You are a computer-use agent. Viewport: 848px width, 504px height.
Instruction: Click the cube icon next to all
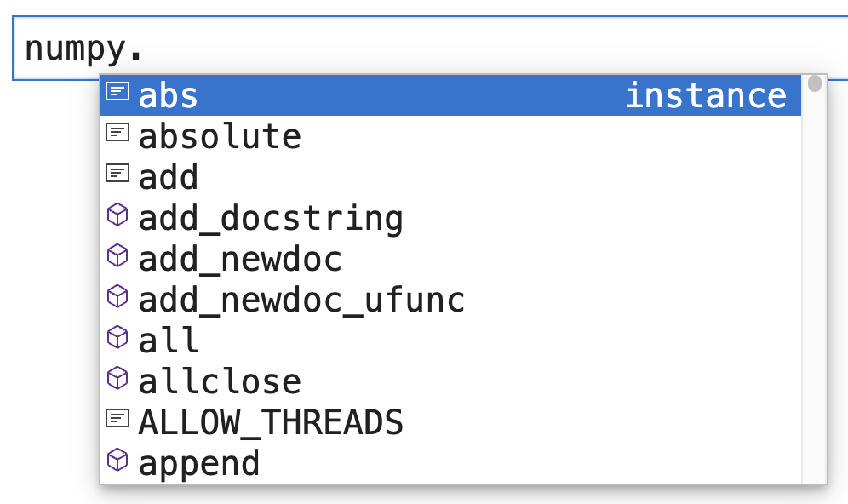[117, 337]
